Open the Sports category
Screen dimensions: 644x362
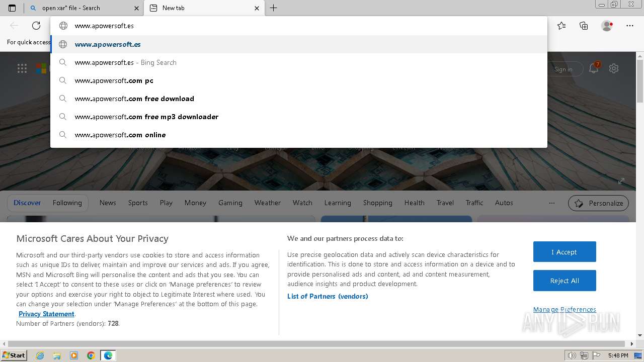click(x=138, y=203)
